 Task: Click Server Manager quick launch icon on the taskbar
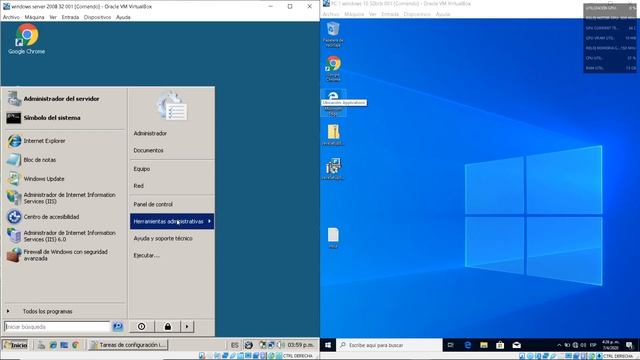click(42, 345)
